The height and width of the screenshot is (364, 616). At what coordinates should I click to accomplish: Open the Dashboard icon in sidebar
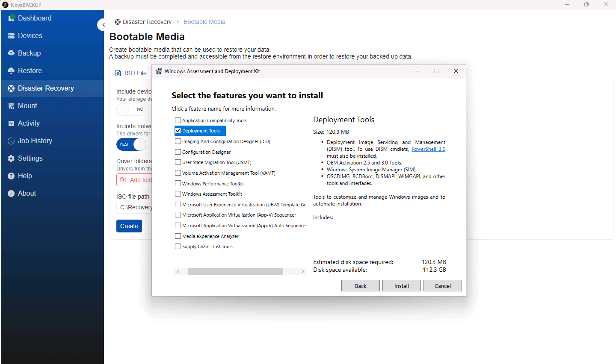click(12, 18)
